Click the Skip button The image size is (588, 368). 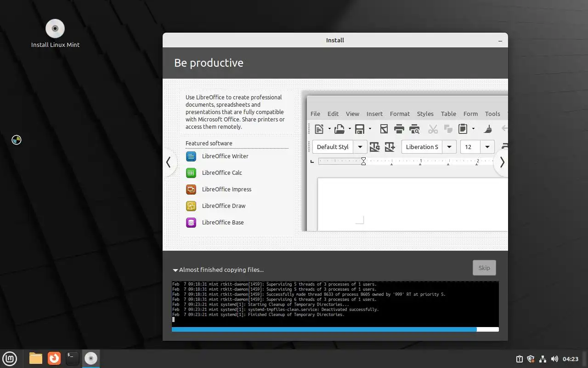click(484, 268)
